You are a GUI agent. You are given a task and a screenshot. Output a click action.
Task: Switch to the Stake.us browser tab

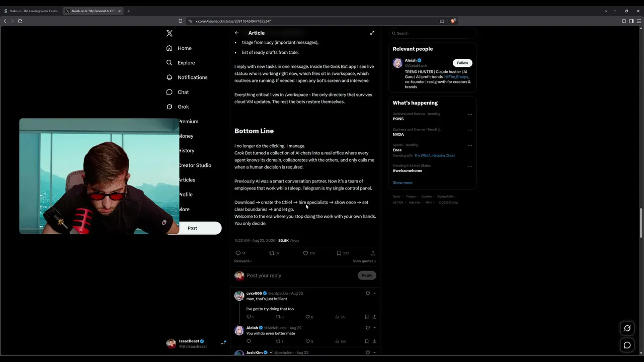[x=31, y=11]
